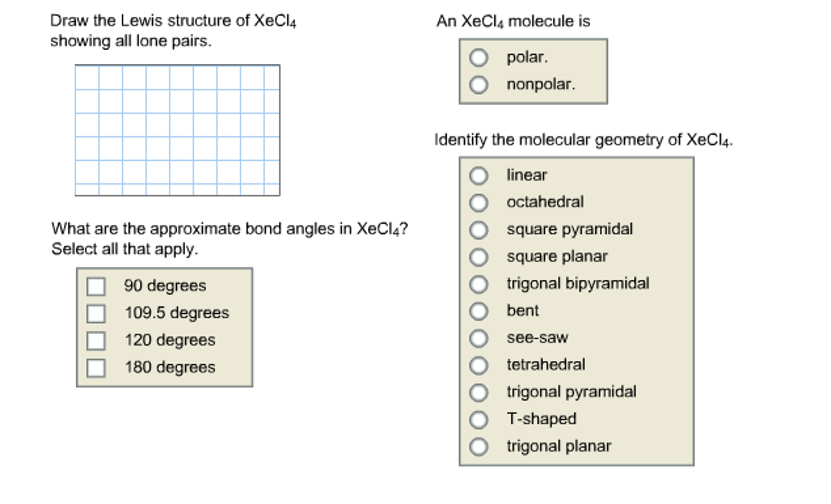The width and height of the screenshot is (831, 504).
Task: Select tetrahedral geometry option
Action: click(478, 365)
